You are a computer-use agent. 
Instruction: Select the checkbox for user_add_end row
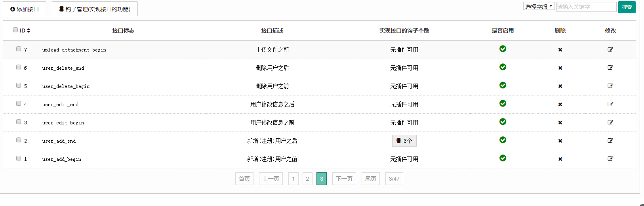[19, 140]
